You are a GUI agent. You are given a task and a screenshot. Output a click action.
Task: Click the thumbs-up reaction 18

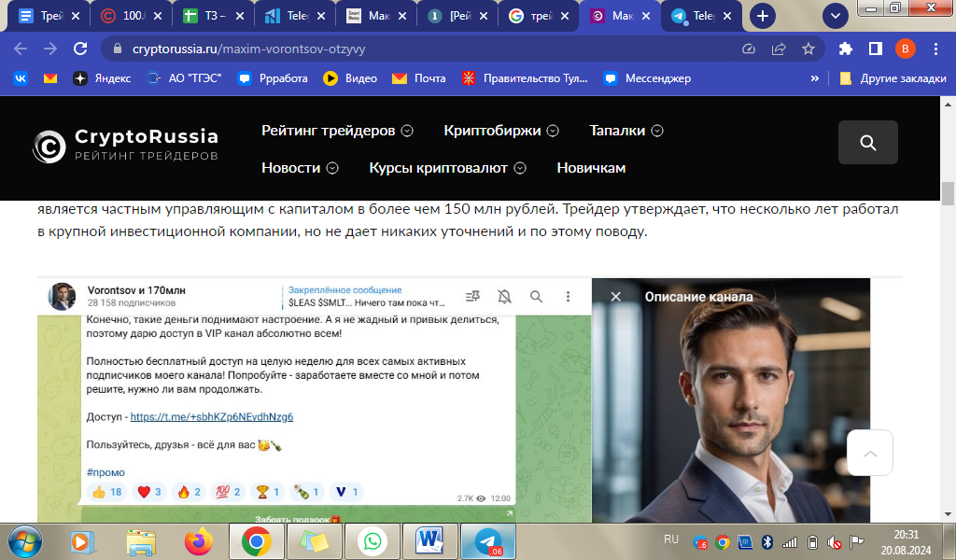point(106,492)
